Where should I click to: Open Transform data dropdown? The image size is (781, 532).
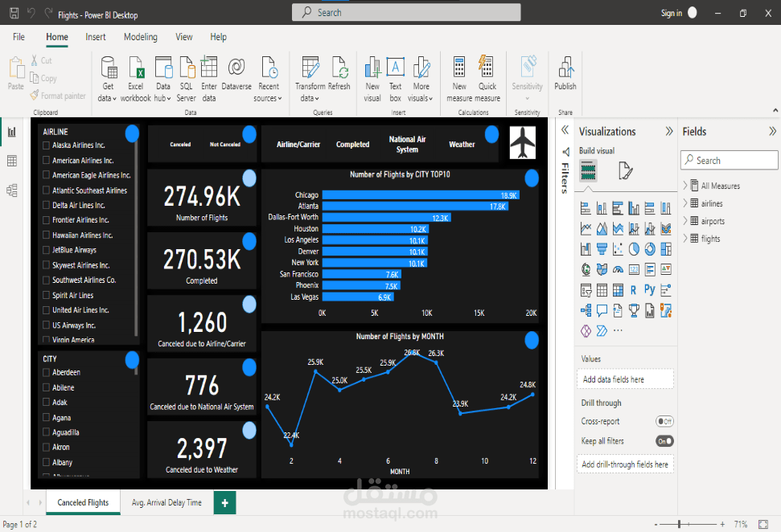tap(310, 79)
